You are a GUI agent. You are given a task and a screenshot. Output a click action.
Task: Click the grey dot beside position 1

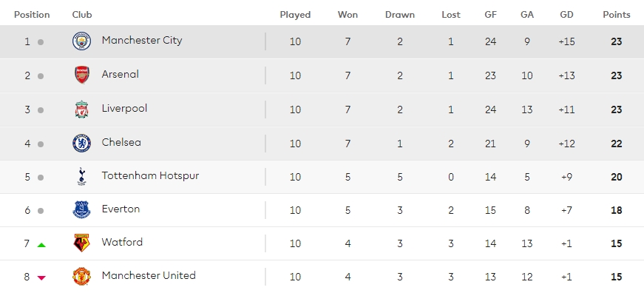click(41, 42)
